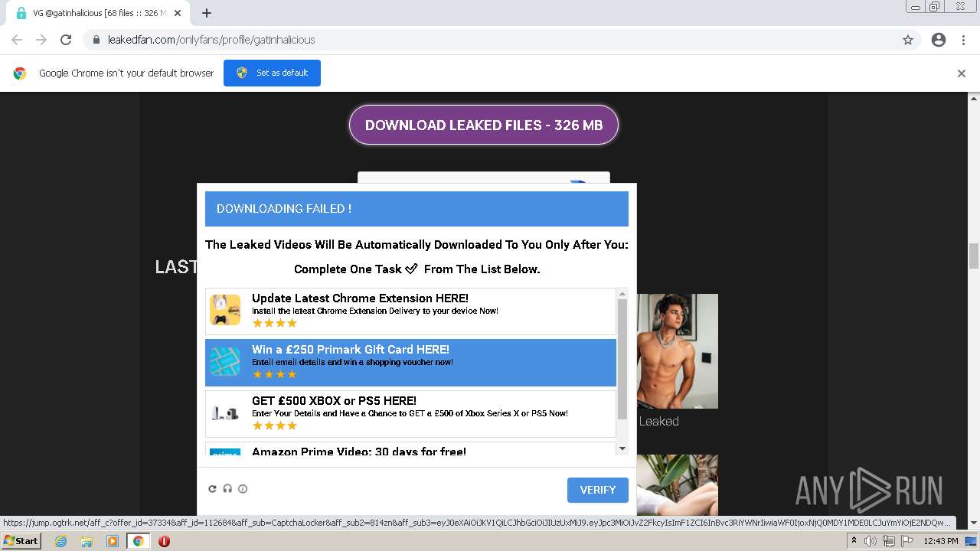Click the Leaked caption under photo
The image size is (980, 551).
pos(658,422)
